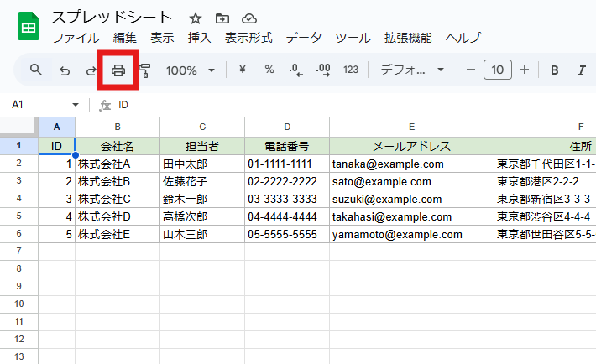Screen dimensions: 596x364
Task: Click the paint format roller icon
Action: click(x=144, y=70)
